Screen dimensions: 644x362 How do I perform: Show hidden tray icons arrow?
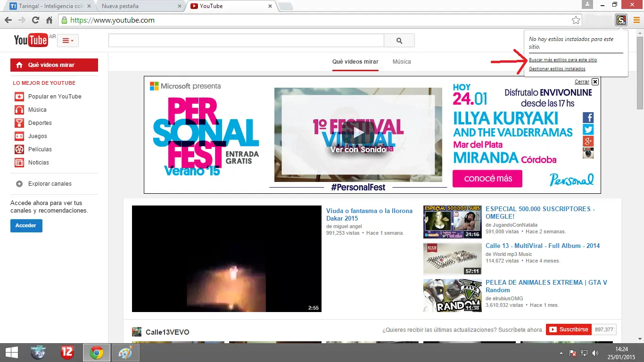(x=561, y=353)
